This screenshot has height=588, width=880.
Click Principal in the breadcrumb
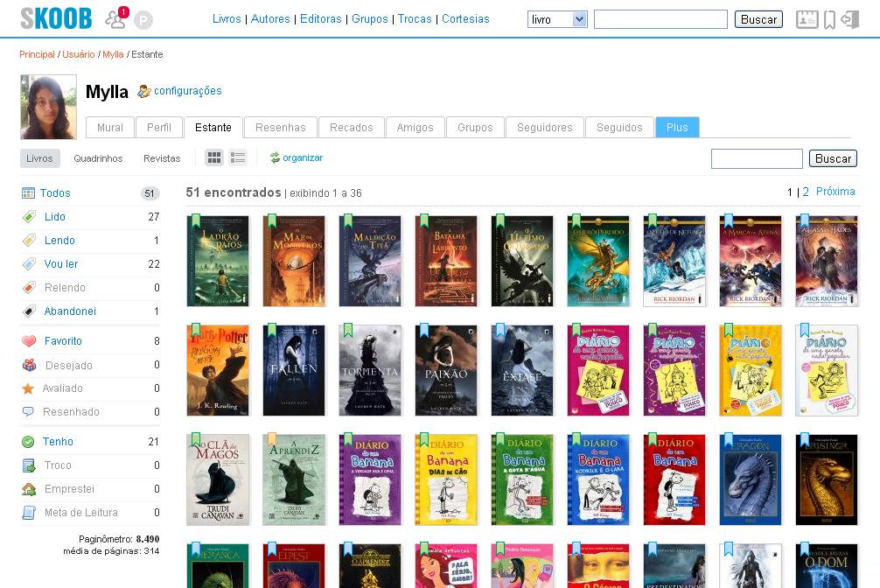click(x=37, y=54)
